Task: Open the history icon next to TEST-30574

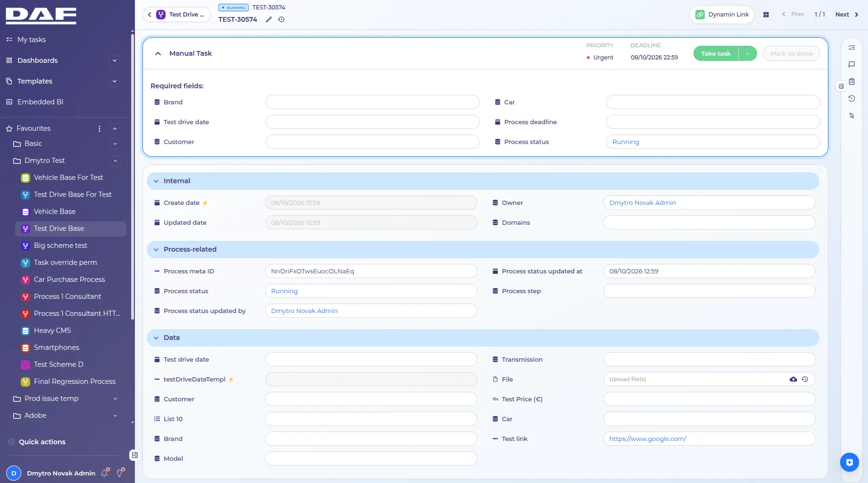Action: click(x=281, y=19)
